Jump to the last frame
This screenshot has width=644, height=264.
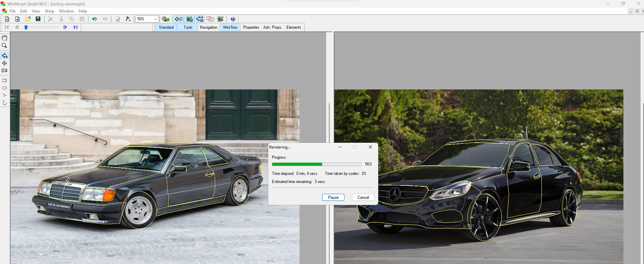pos(76,27)
